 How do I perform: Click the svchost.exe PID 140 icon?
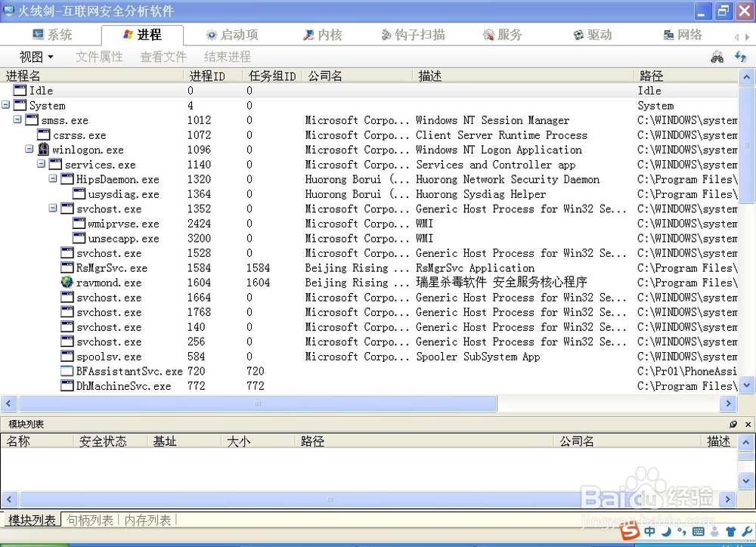tap(67, 326)
